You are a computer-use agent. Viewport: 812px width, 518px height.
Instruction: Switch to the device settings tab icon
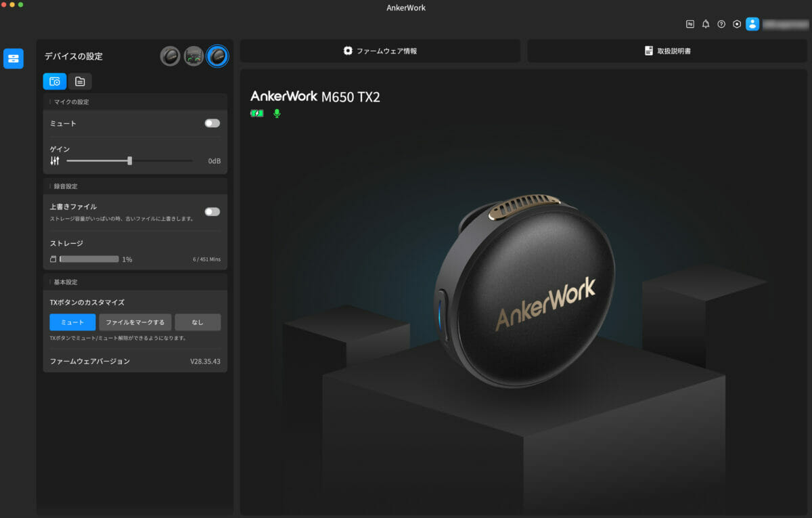[x=55, y=81]
